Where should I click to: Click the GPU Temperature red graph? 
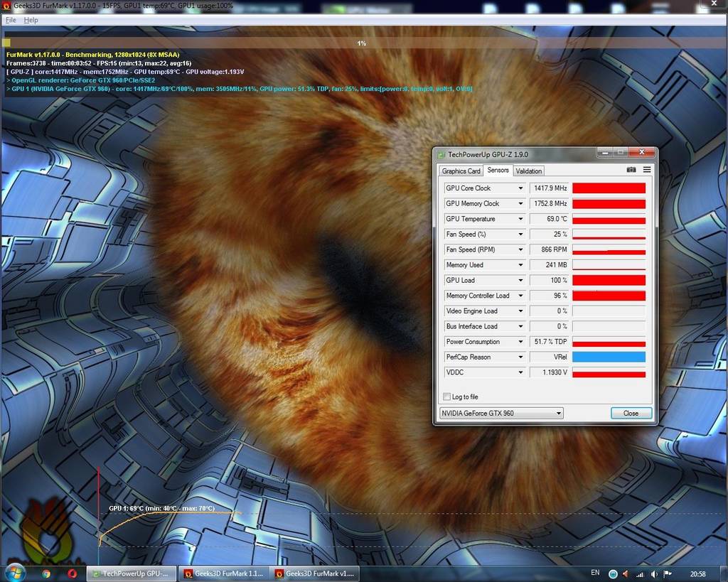609,219
